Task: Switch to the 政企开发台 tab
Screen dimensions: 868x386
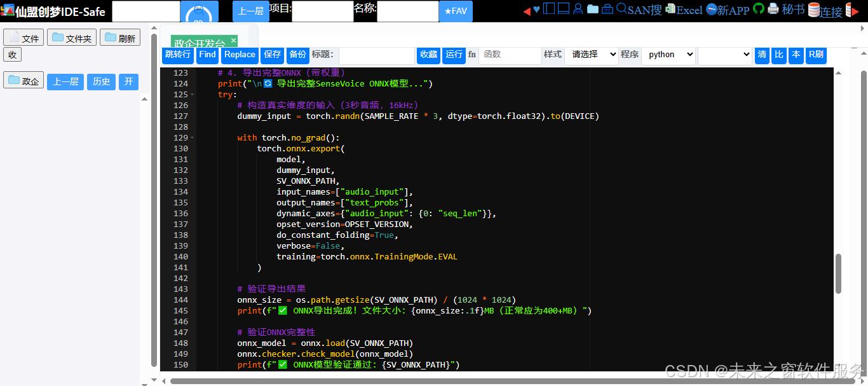Action: [200, 43]
